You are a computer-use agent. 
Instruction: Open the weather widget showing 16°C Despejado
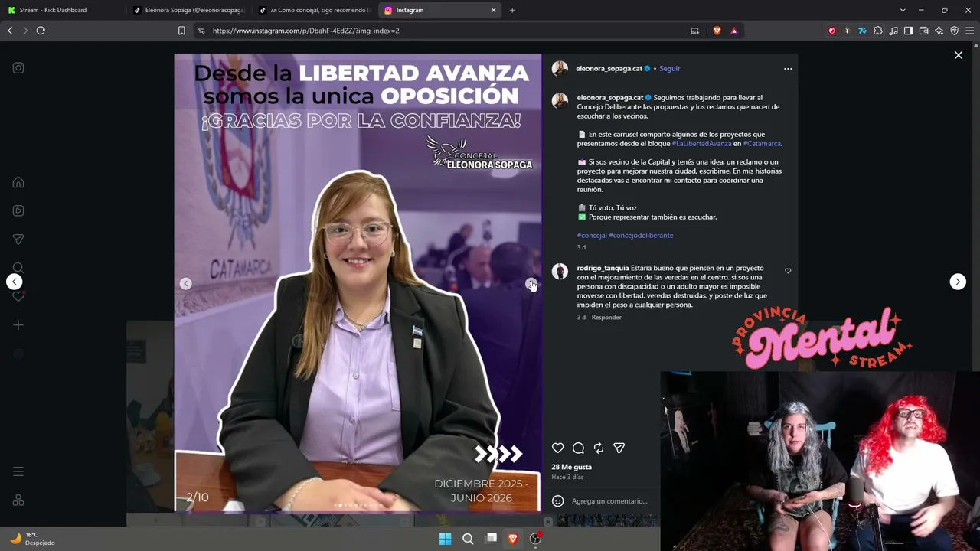[32, 539]
